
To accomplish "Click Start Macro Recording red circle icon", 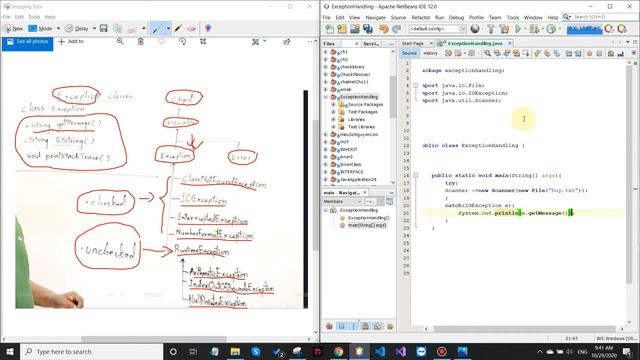I will coord(589,53).
